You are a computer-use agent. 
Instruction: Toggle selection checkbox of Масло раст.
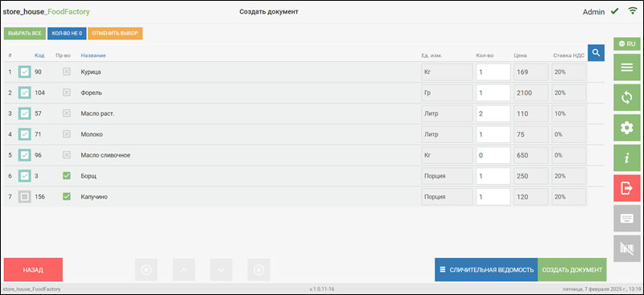(x=25, y=113)
